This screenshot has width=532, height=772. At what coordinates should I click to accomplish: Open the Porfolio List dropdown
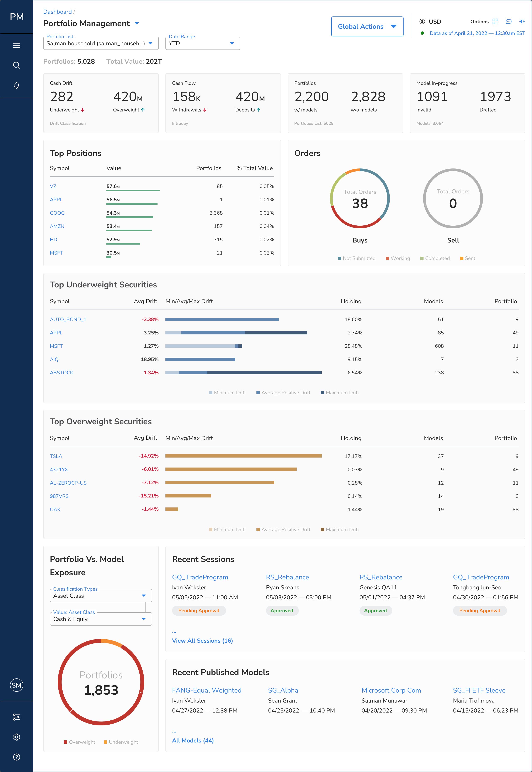(101, 43)
